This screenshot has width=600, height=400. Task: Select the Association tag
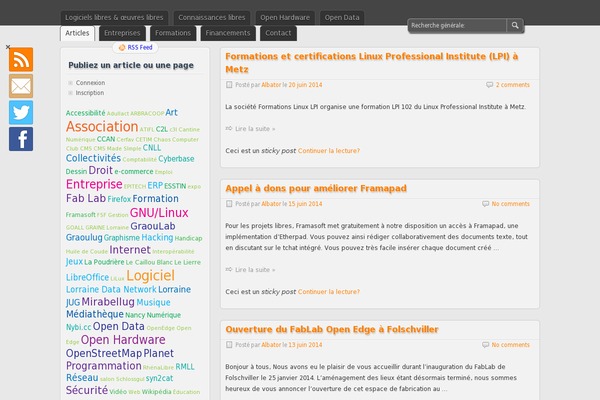coord(102,126)
